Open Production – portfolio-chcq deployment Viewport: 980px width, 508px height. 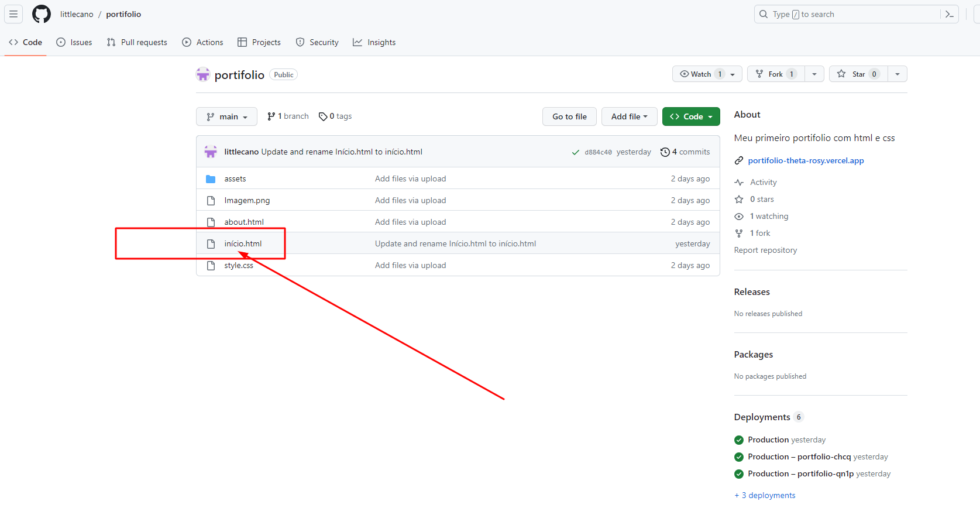click(x=799, y=456)
